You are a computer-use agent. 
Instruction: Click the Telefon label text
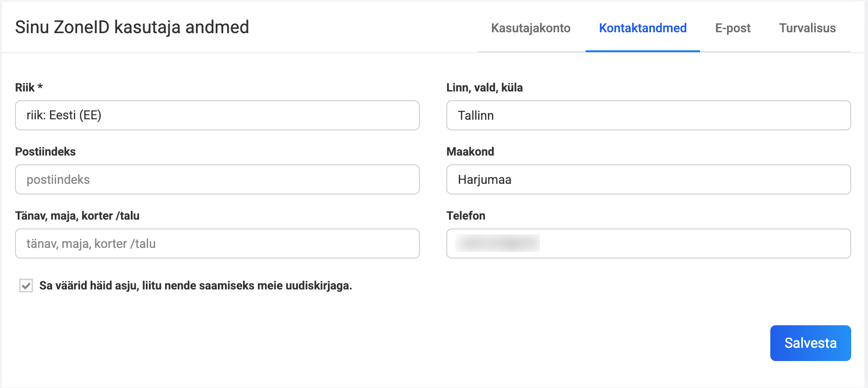click(465, 216)
